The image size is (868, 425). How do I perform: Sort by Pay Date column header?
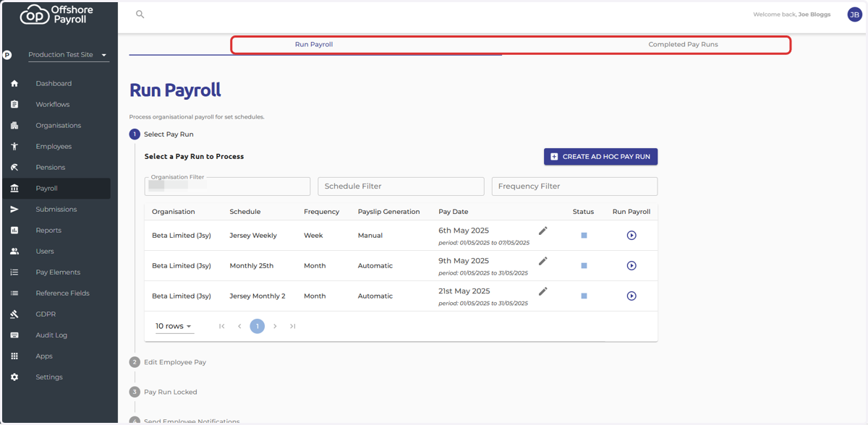pos(454,212)
